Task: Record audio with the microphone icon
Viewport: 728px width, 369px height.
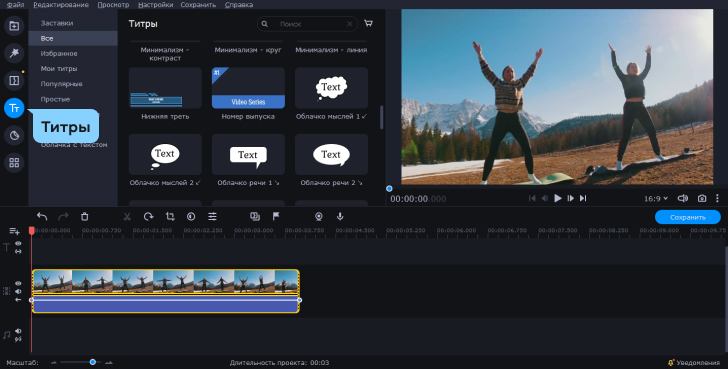Action: click(340, 216)
